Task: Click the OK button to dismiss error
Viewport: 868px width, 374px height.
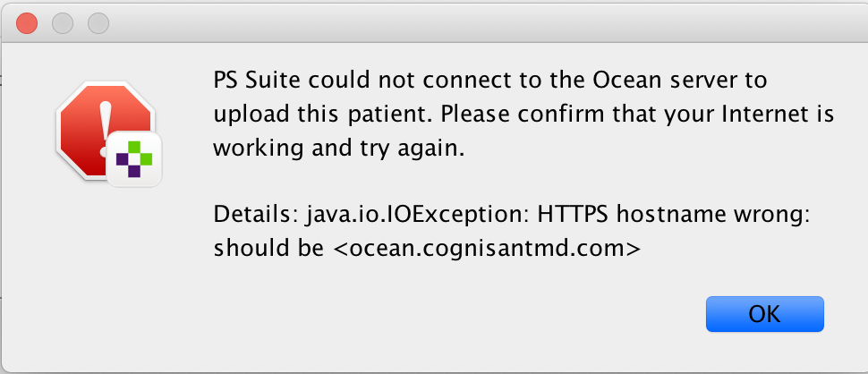Action: click(764, 314)
